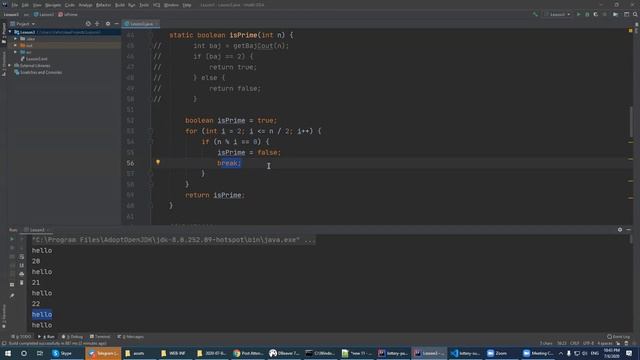
Task: Open the Event Log button
Action: pos(618,337)
